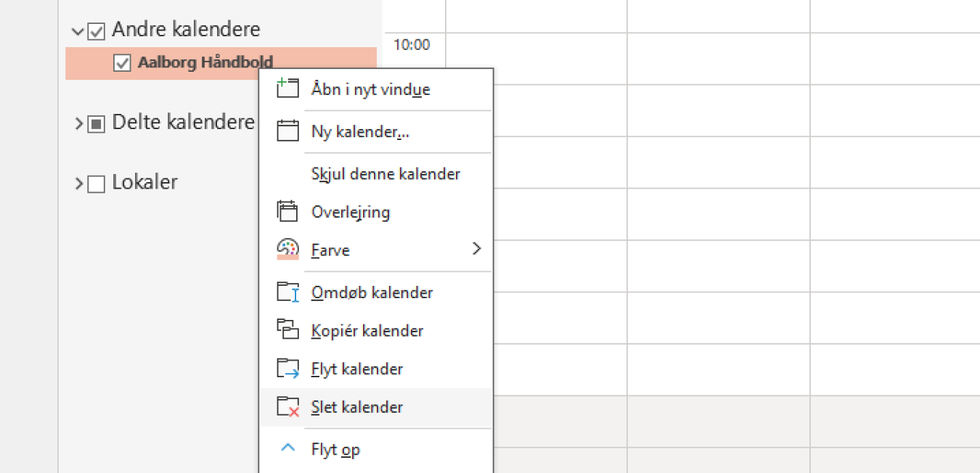The height and width of the screenshot is (473, 980).
Task: Uncheck the Aalborg Håndbold calendar checkbox
Action: coord(122,63)
